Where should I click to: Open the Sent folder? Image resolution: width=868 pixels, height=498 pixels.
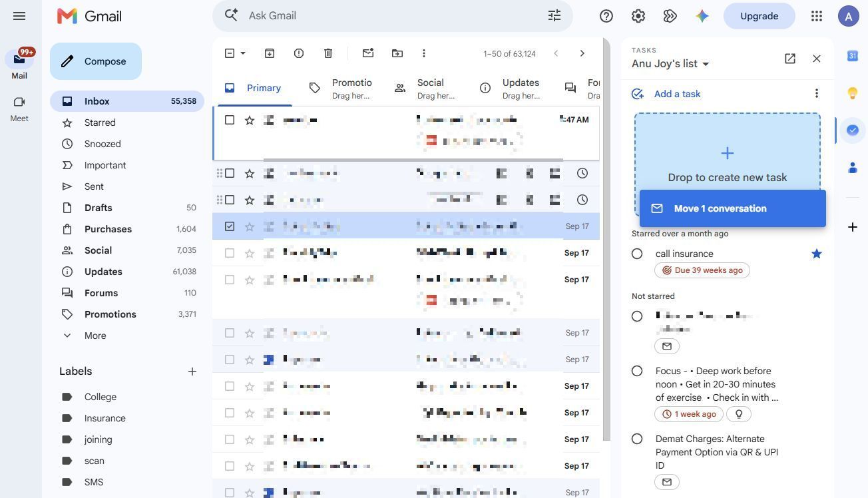pos(127,186)
